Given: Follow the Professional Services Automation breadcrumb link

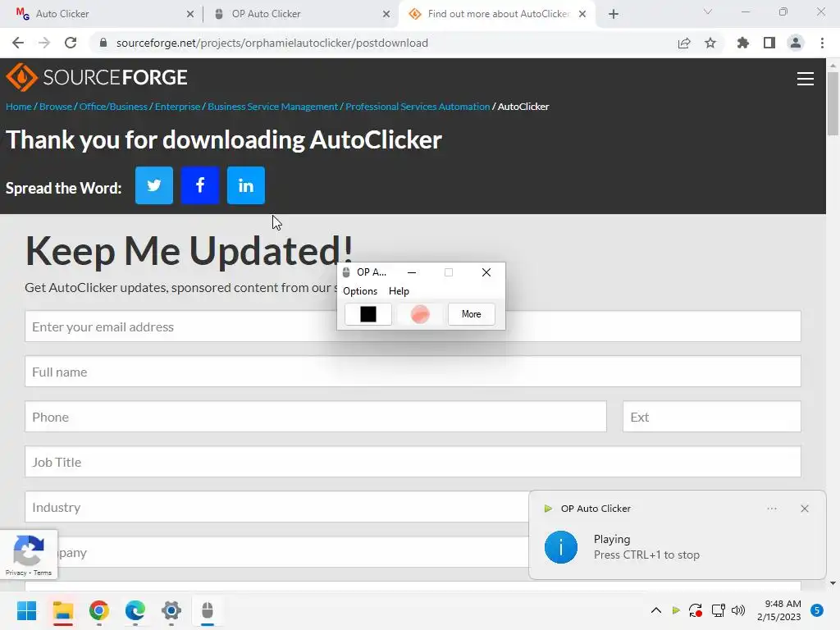Looking at the screenshot, I should (x=418, y=107).
